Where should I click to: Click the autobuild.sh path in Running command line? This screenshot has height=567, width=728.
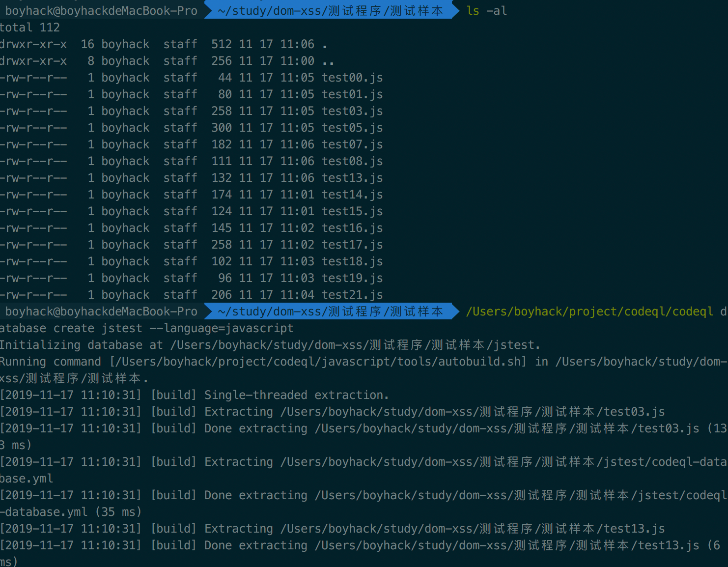click(x=318, y=362)
